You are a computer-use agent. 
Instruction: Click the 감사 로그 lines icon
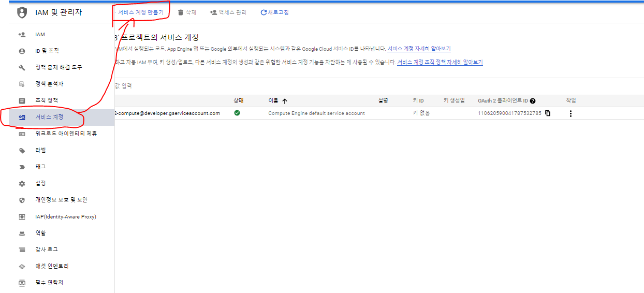coord(22,250)
